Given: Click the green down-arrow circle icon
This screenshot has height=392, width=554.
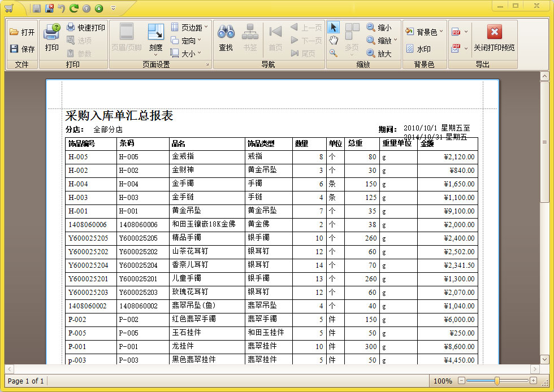Looking at the screenshot, I should (99, 8).
